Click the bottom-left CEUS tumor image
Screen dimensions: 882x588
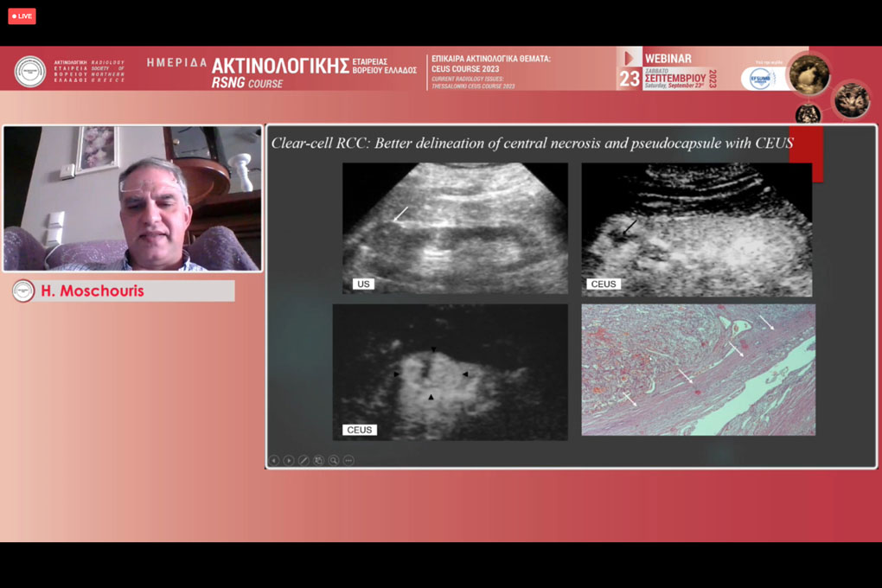450,372
